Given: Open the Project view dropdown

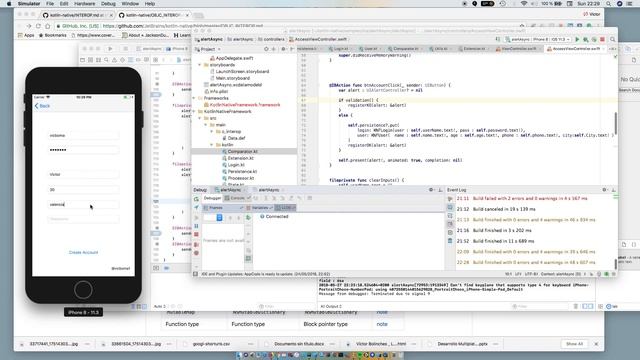Looking at the screenshot, I should click(208, 49).
